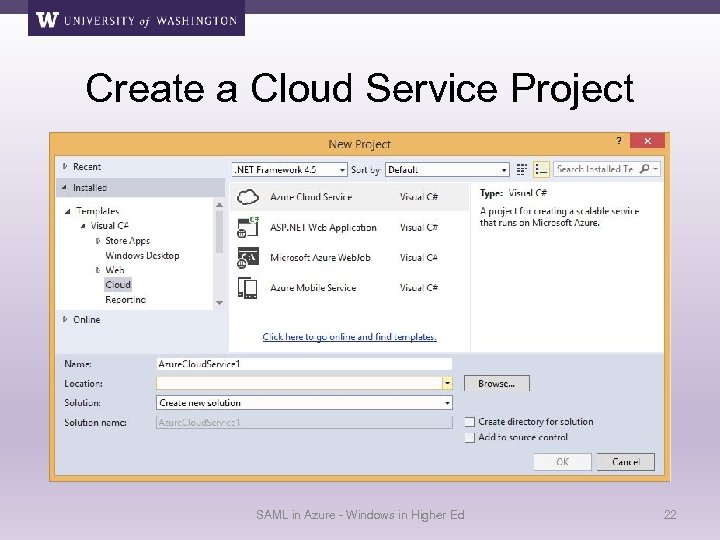
Task: Select Azure Cloud Service template name
Action: (311, 197)
